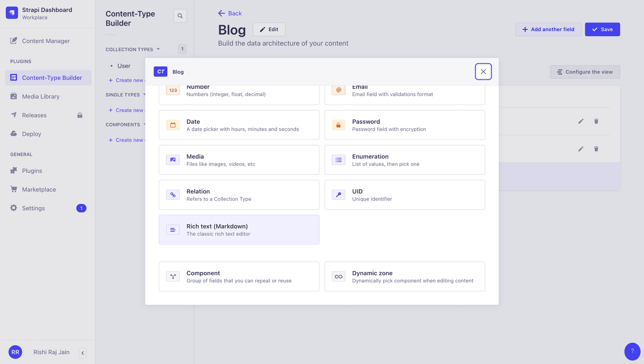Open the Marketplace menu item
The height and width of the screenshot is (364, 644).
tap(39, 189)
